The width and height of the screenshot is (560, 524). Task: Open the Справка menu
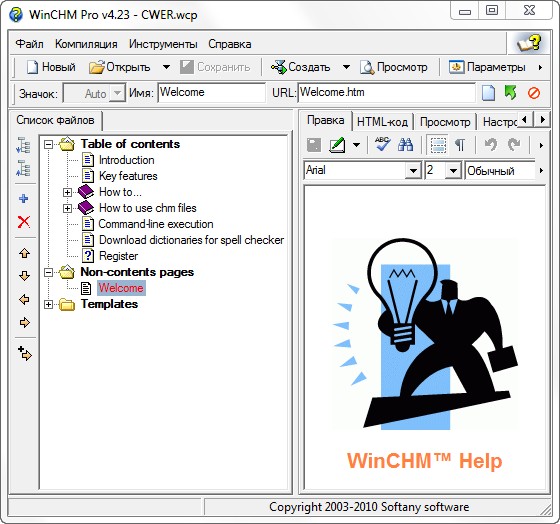230,44
